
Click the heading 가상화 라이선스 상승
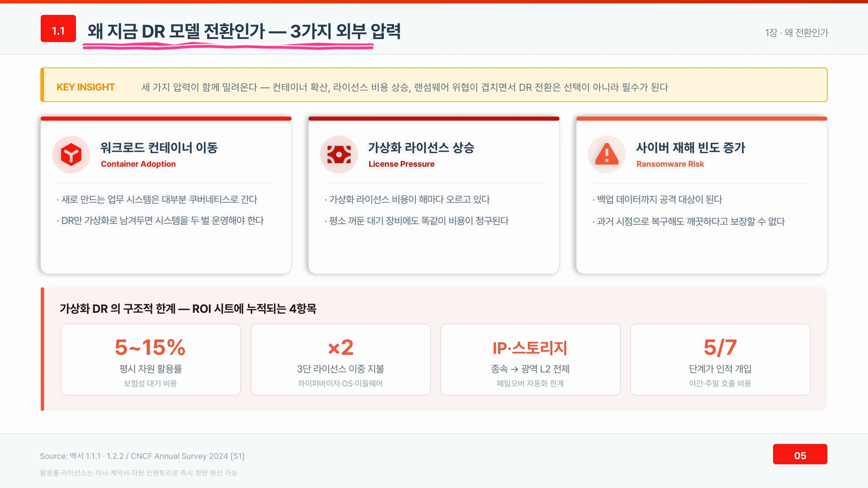click(421, 147)
